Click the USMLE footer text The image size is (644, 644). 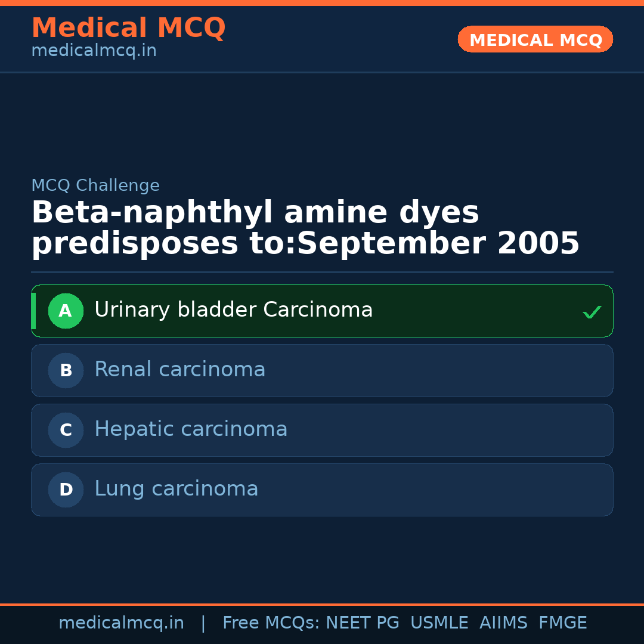coord(439,623)
